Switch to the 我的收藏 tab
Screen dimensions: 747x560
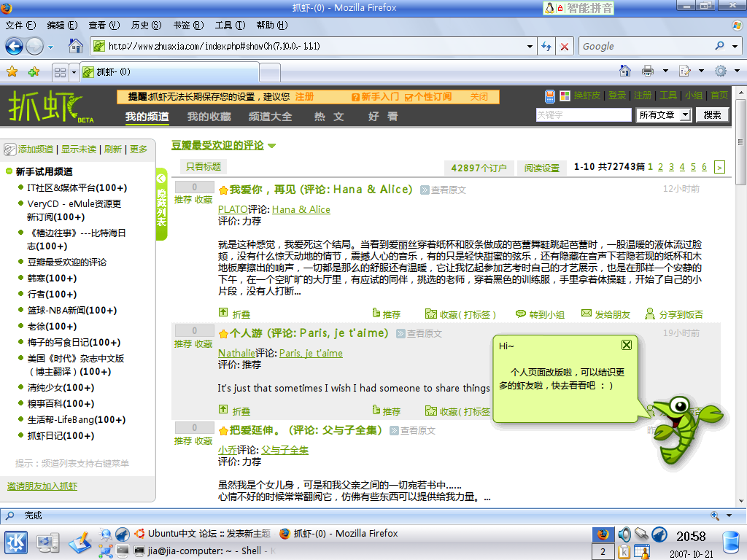click(x=209, y=116)
